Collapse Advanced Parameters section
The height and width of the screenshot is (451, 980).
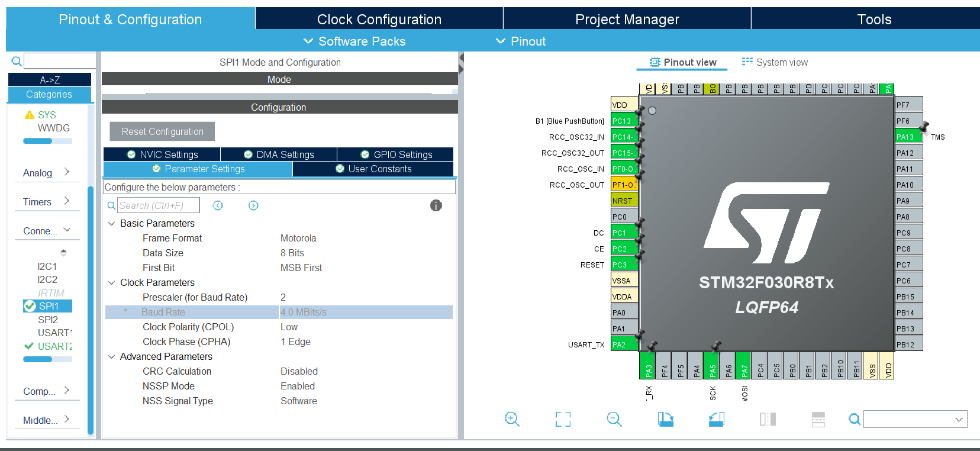(x=111, y=357)
